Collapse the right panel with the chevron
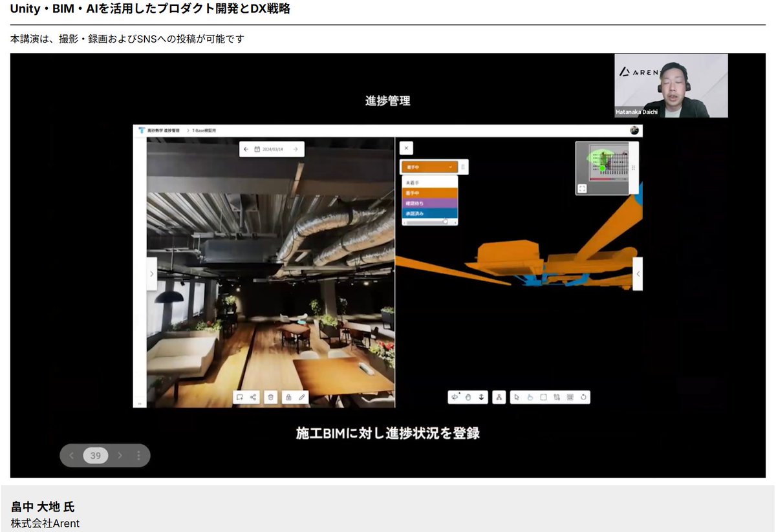 (638, 273)
